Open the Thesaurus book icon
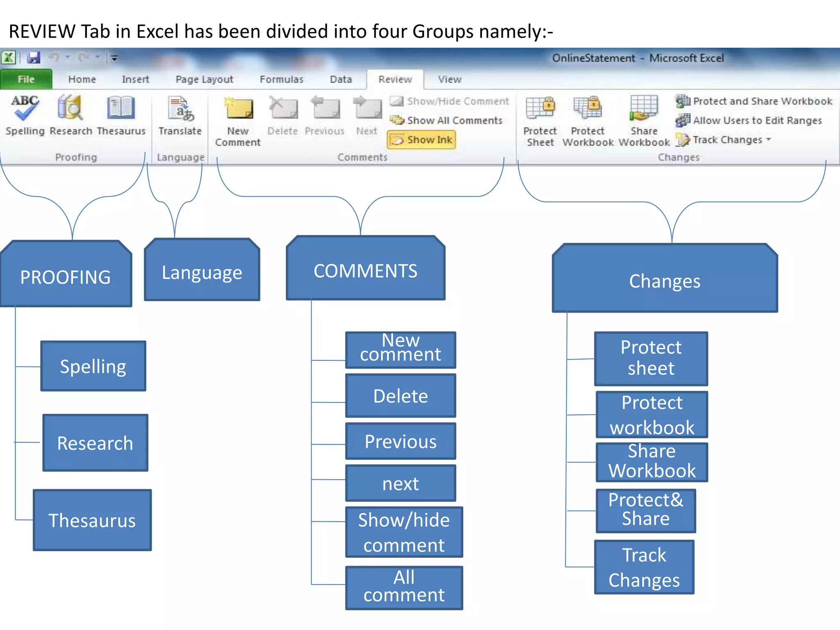 (121, 108)
